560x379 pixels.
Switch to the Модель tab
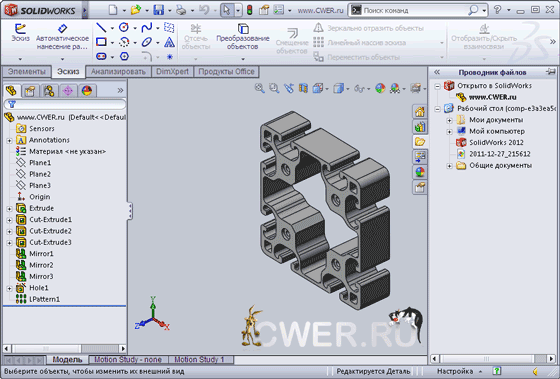[x=68, y=359]
